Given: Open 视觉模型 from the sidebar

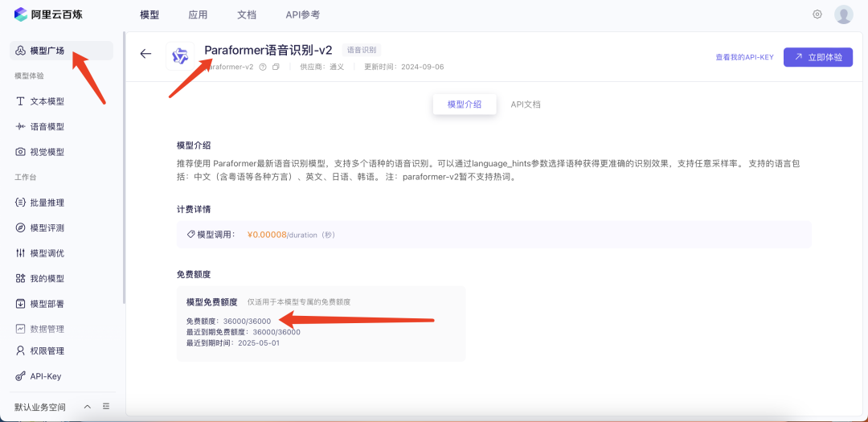Looking at the screenshot, I should pos(47,152).
